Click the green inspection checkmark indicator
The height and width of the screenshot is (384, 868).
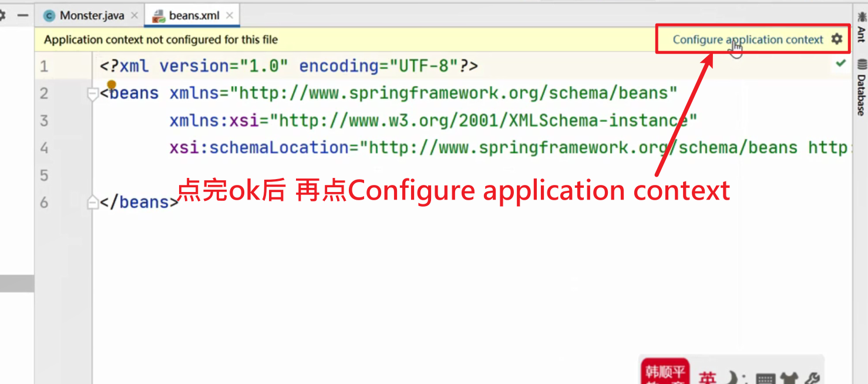tap(841, 63)
